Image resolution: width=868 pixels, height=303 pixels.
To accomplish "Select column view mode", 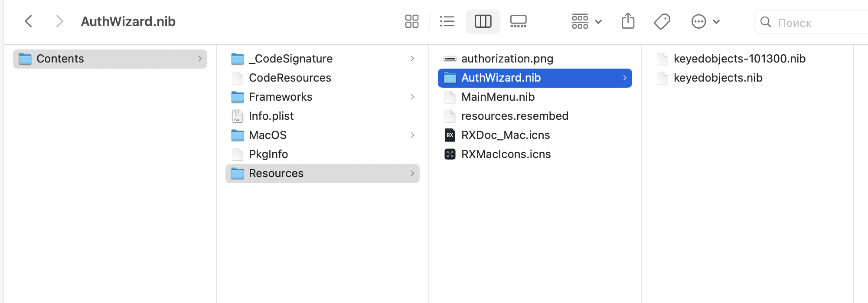I will [483, 21].
